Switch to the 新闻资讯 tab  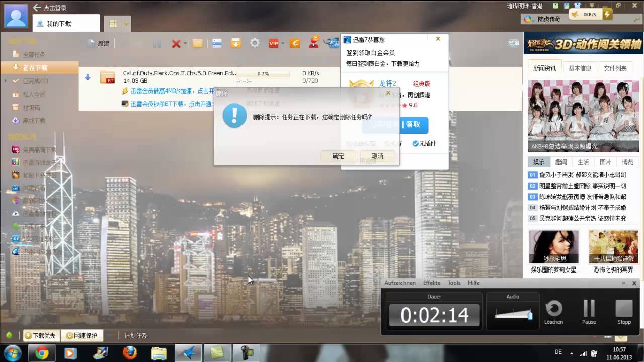pyautogui.click(x=545, y=68)
